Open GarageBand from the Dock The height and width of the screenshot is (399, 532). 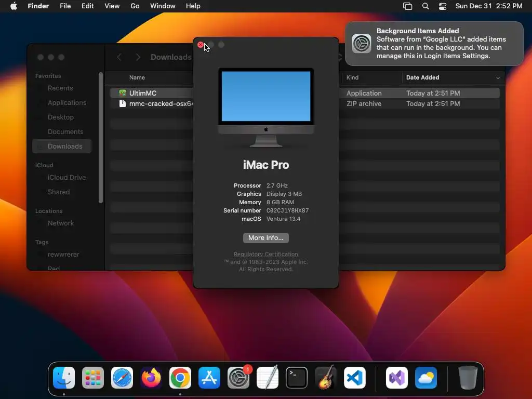point(326,378)
